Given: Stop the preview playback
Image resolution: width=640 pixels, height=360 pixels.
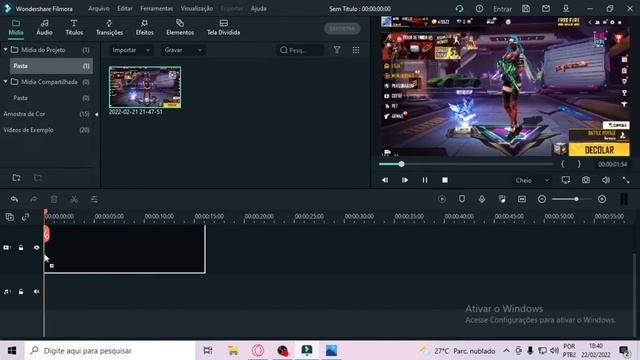Looking at the screenshot, I should (x=445, y=180).
